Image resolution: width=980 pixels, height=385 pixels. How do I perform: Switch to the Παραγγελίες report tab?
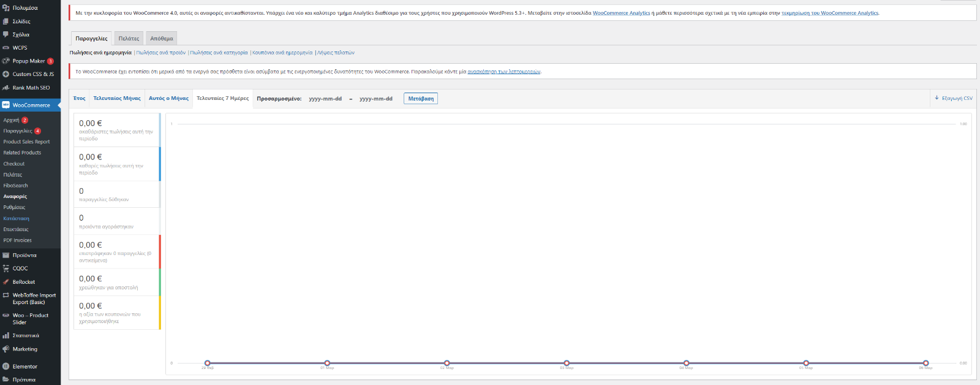(x=91, y=38)
